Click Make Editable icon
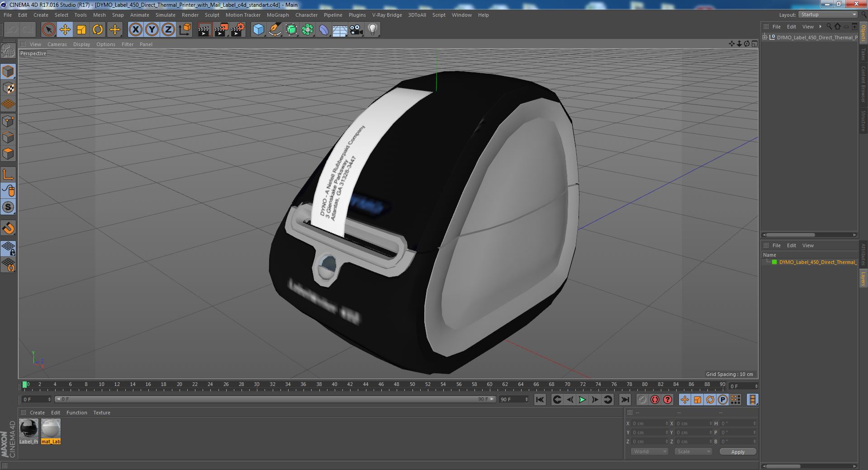The width and height of the screenshot is (868, 470). (x=8, y=51)
